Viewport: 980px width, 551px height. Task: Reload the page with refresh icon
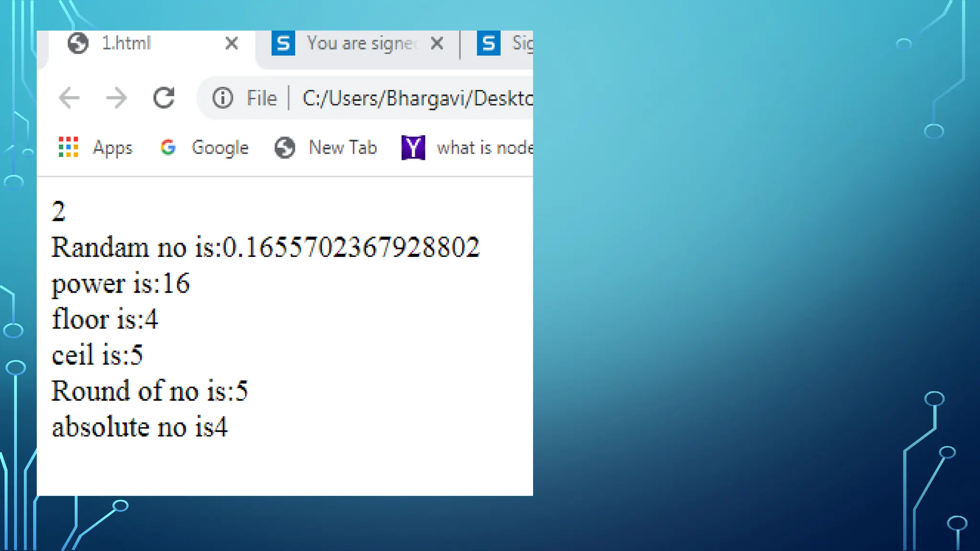tap(164, 98)
